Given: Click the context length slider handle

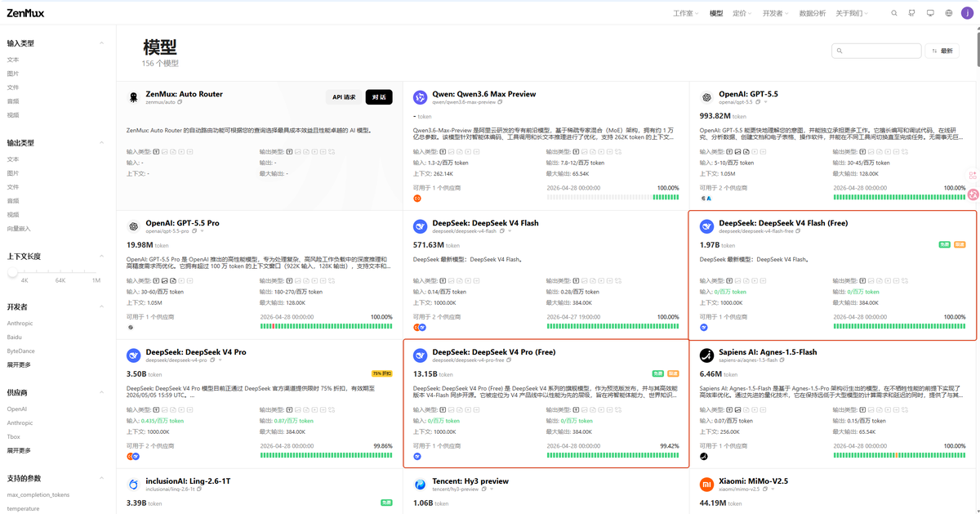Looking at the screenshot, I should pyautogui.click(x=12, y=272).
